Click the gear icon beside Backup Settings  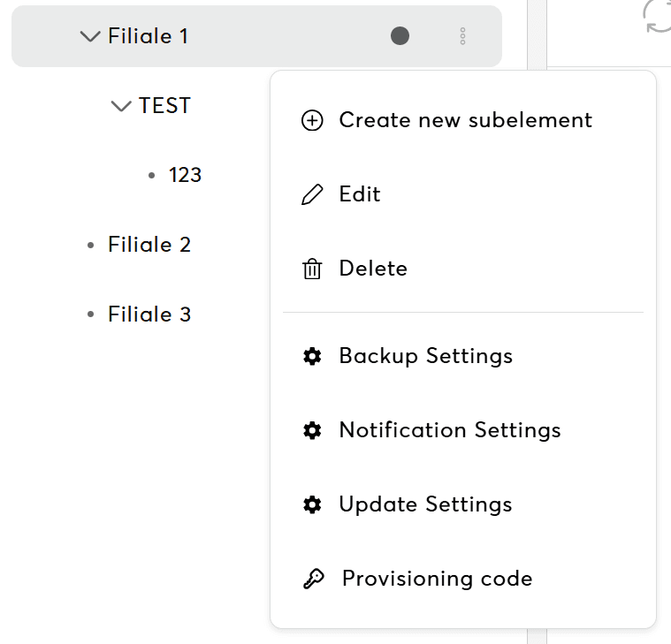pyautogui.click(x=312, y=356)
